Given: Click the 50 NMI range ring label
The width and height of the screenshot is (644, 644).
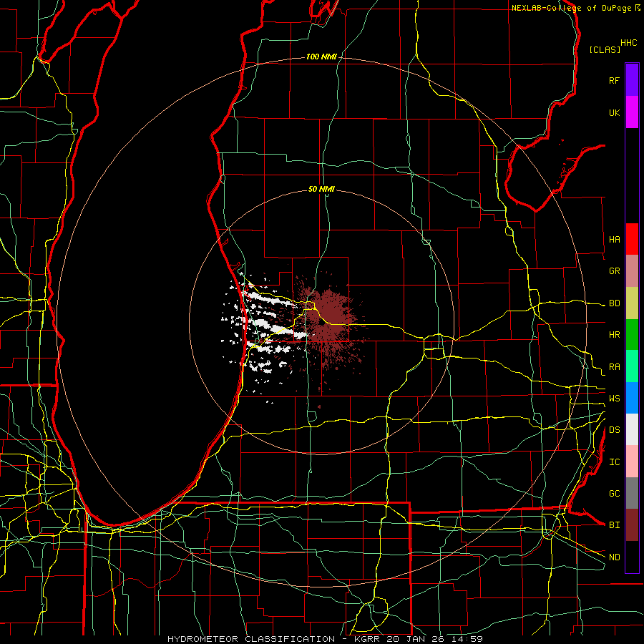Looking at the screenshot, I should [x=321, y=189].
